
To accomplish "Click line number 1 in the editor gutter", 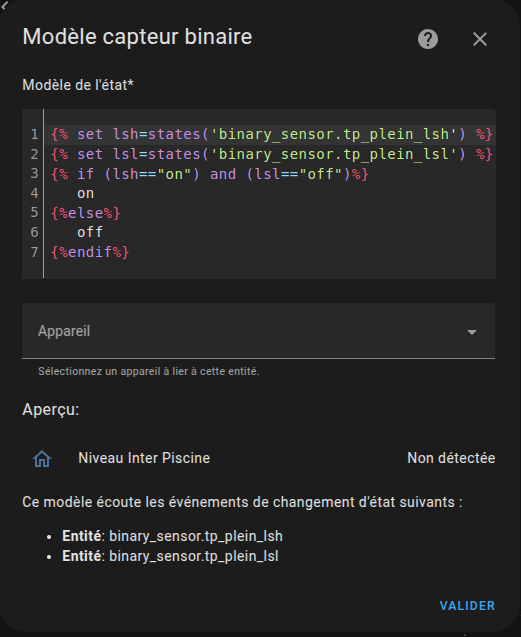I will tap(35, 134).
